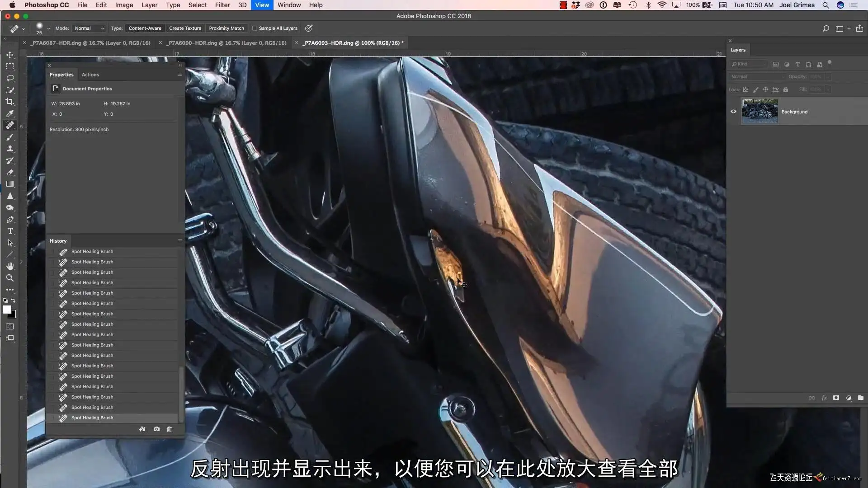The height and width of the screenshot is (488, 868).
Task: Switch to _P7A6087-HDR.dng document tab
Action: pos(90,43)
